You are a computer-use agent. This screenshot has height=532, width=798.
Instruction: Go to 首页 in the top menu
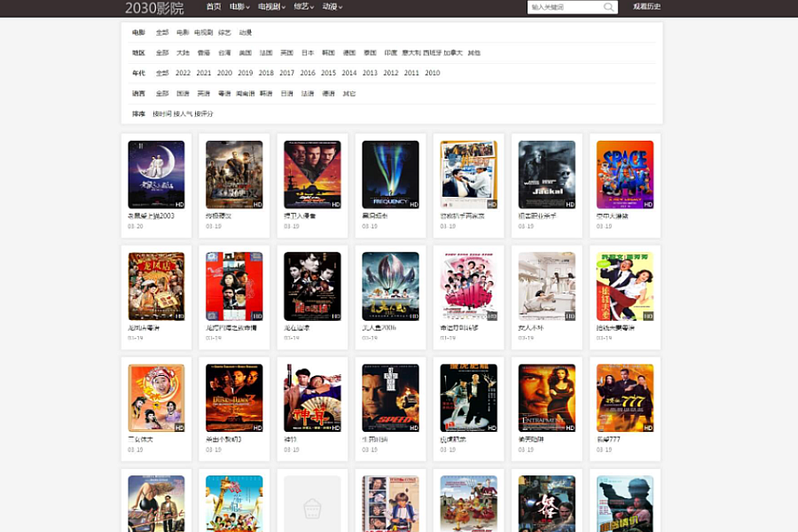(214, 7)
